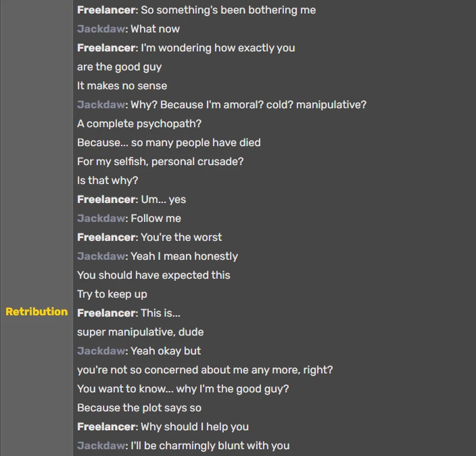Viewport: 476px width, 456px height.
Task: Click 'You should have expected this' line
Action: pos(154,275)
